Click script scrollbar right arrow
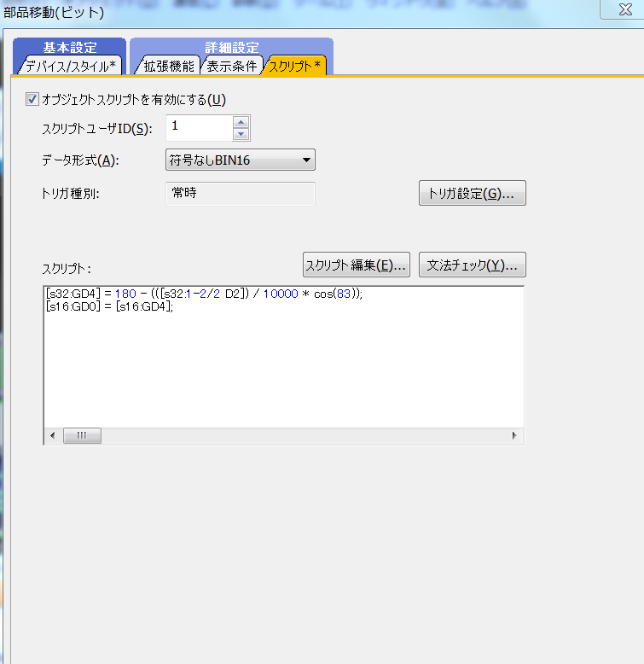 [x=514, y=435]
